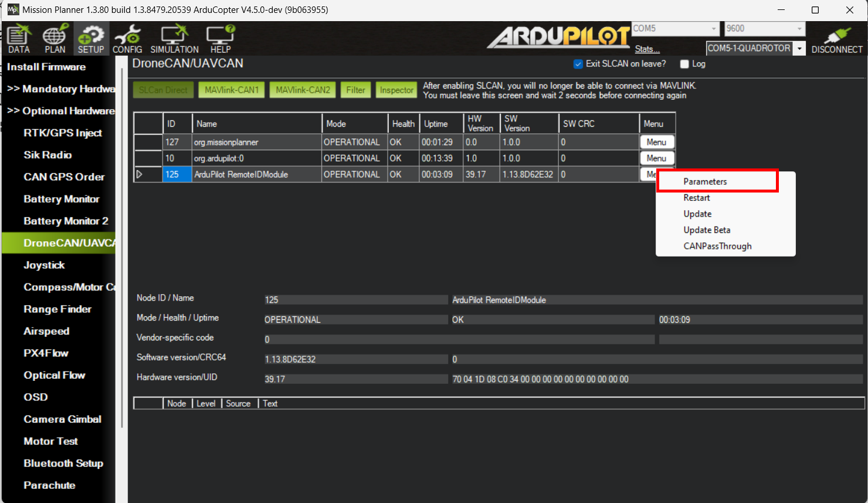
Task: Open PX4Flow setup page
Action: (46, 353)
